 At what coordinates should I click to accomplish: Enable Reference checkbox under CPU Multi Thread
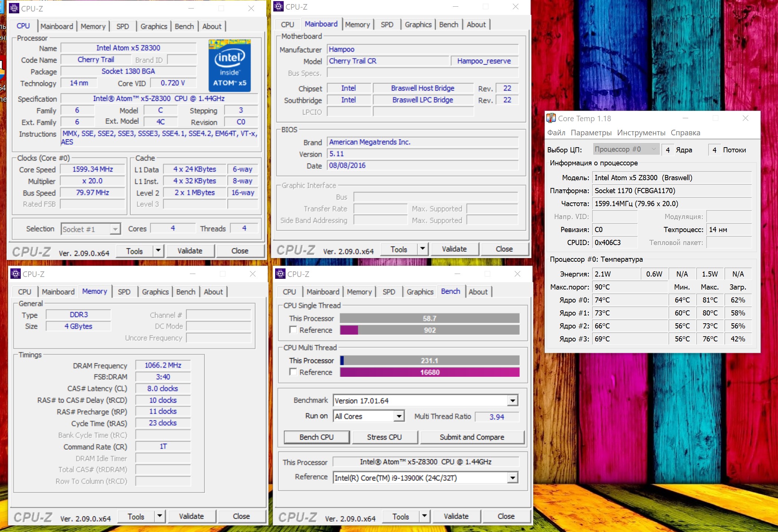click(293, 372)
